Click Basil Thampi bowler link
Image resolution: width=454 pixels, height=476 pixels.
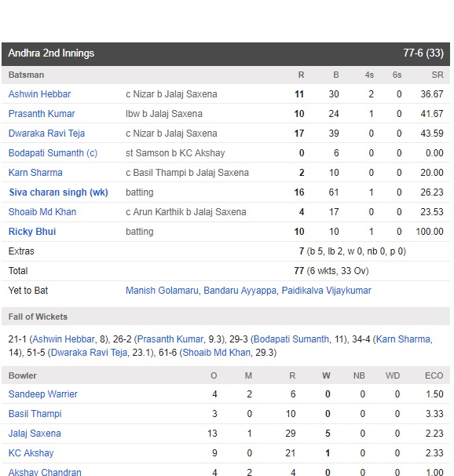(35, 414)
